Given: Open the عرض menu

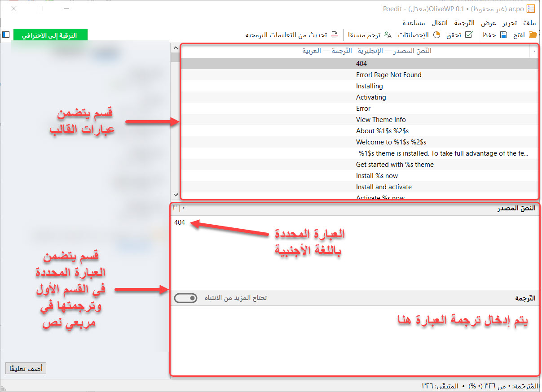Looking at the screenshot, I should click(489, 23).
